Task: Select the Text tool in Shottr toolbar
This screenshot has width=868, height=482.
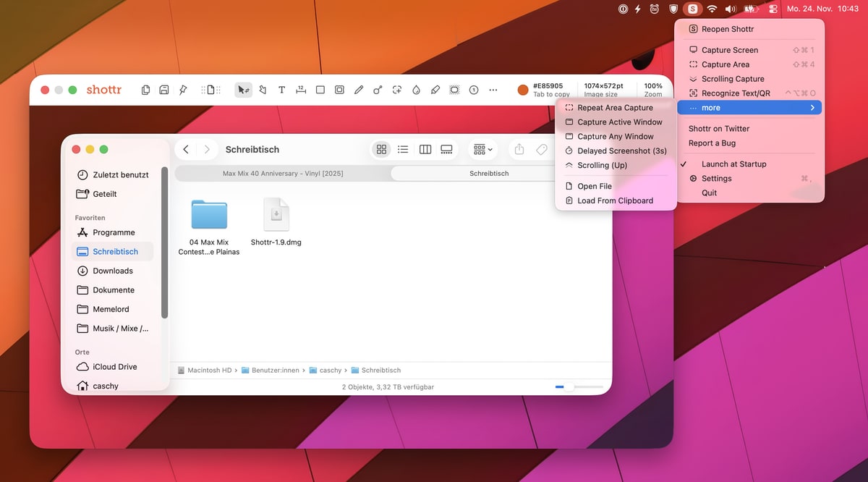Action: pos(282,90)
